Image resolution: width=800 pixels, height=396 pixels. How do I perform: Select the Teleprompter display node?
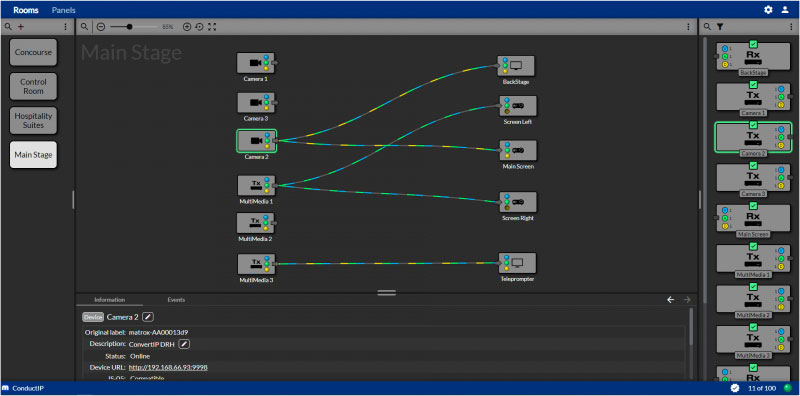coord(517,263)
